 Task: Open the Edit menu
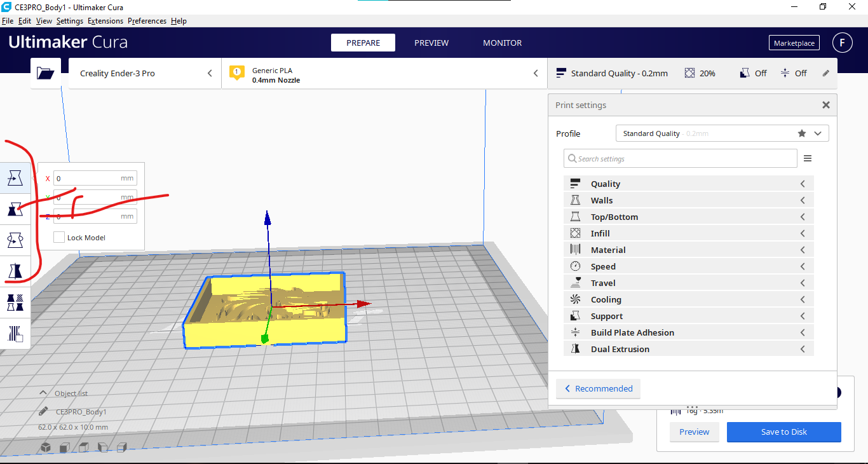tap(25, 21)
